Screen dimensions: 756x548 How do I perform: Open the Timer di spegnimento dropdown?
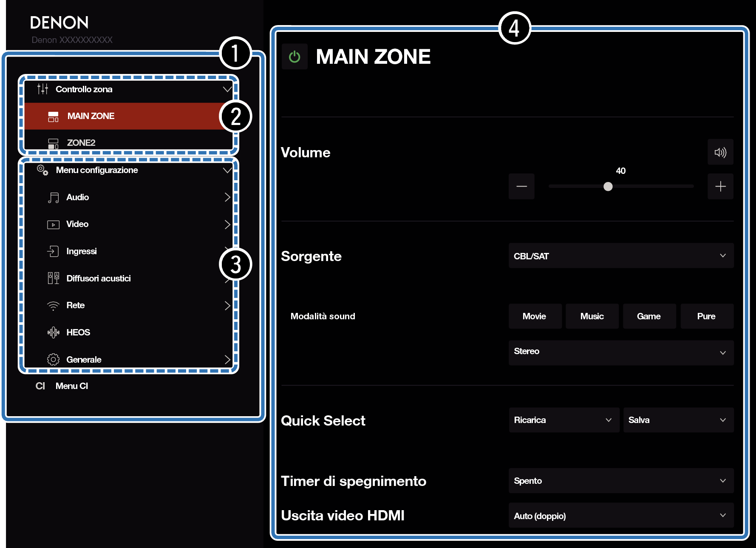[621, 481]
